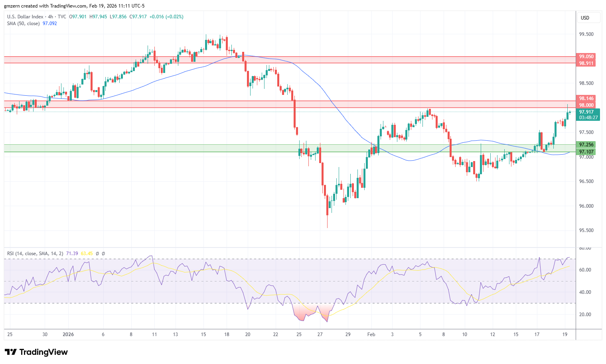Click the 98.000 red price label
Image resolution: width=606 pixels, height=364 pixels.
[586, 105]
